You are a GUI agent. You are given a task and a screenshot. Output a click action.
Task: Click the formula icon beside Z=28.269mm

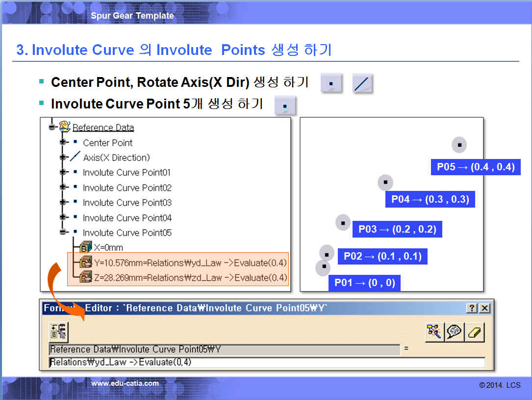pyautogui.click(x=85, y=277)
